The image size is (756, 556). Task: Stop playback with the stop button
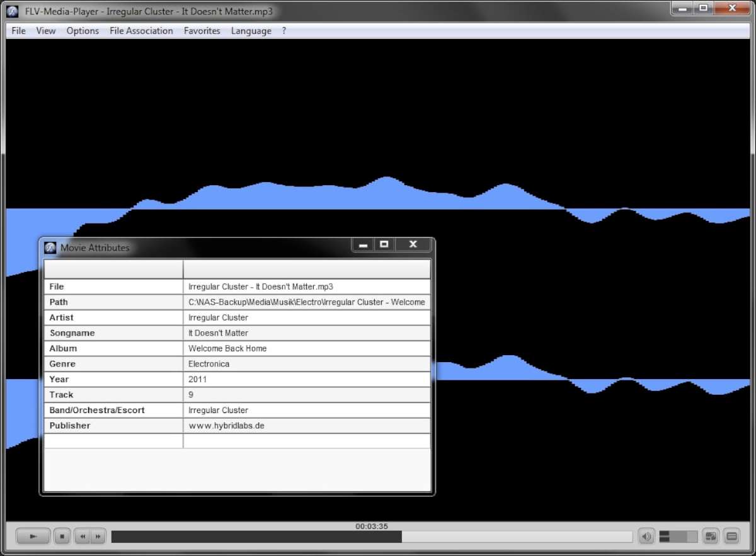coord(62,536)
